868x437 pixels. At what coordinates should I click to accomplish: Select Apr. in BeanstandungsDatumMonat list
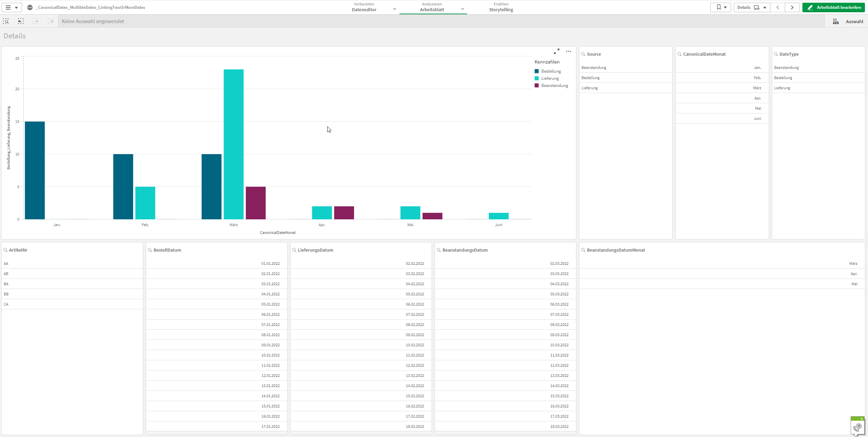[x=722, y=274]
